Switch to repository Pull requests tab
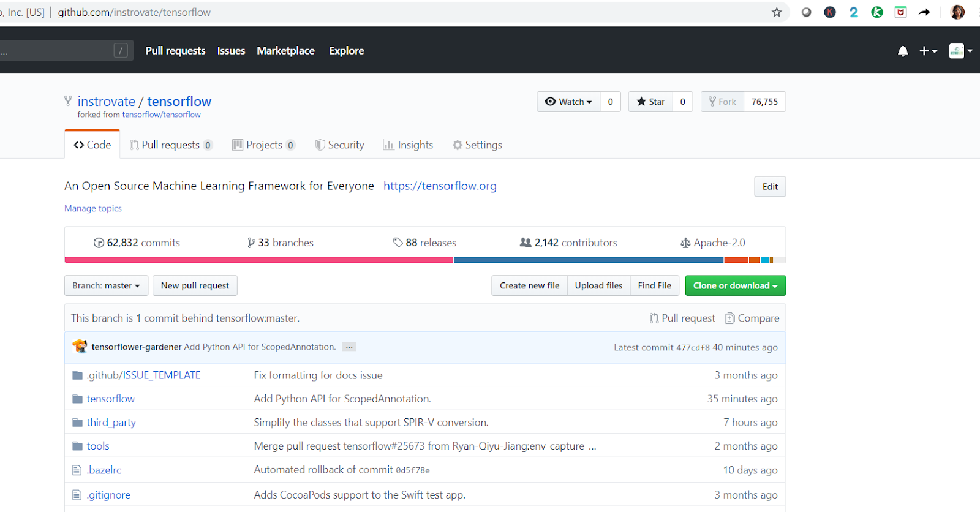The height and width of the screenshot is (512, 980). tap(171, 145)
